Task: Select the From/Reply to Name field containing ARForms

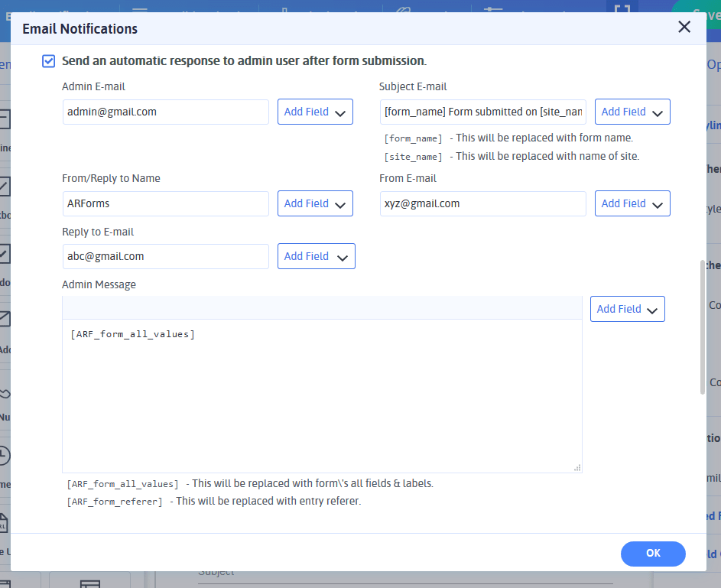Action: (165, 203)
